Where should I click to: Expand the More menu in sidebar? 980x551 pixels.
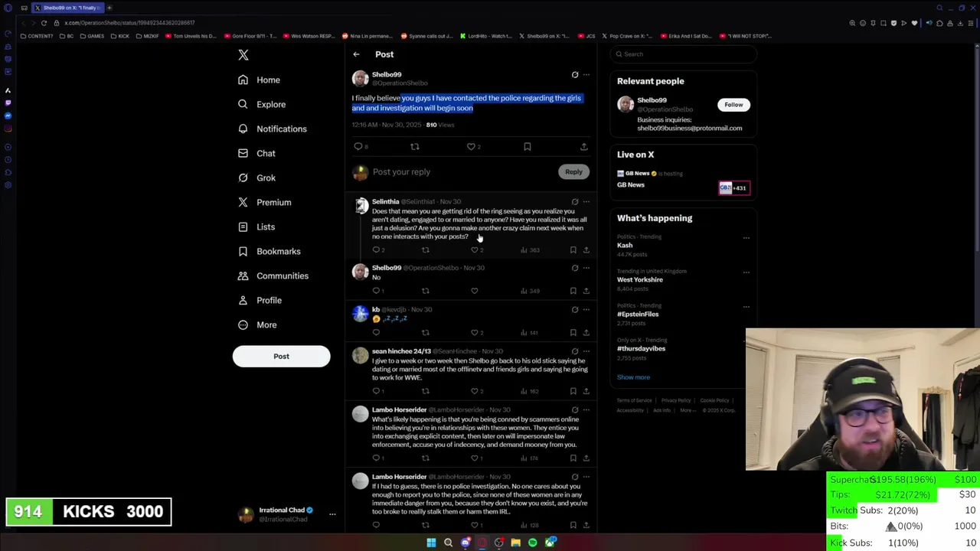pos(257,324)
